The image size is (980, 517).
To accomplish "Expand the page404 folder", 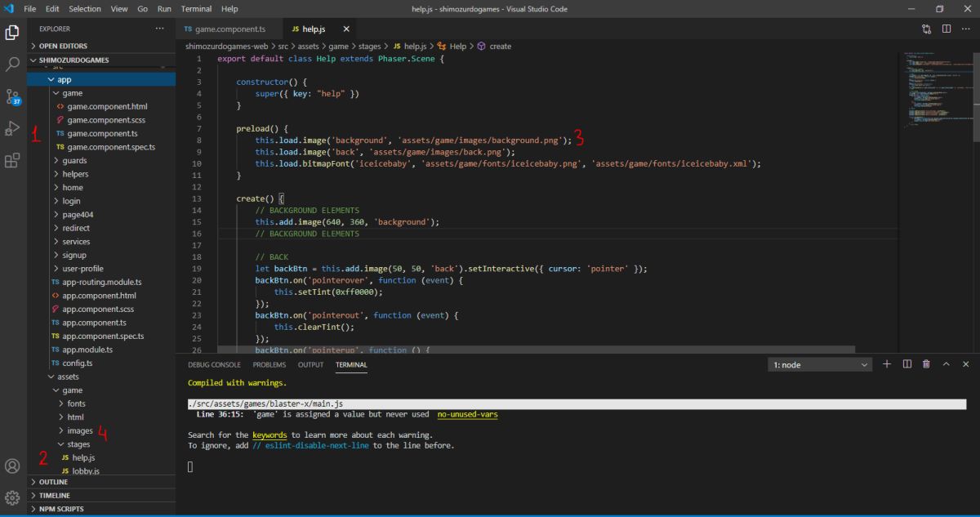I will (x=102, y=215).
